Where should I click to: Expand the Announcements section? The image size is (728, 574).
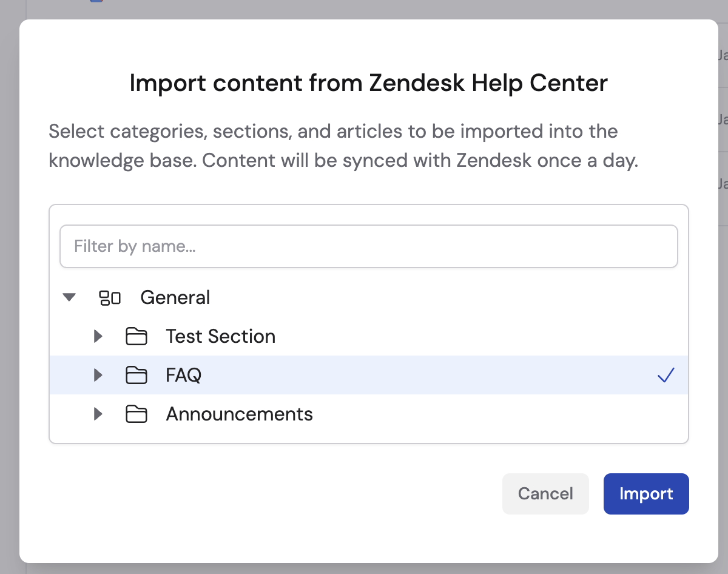98,414
